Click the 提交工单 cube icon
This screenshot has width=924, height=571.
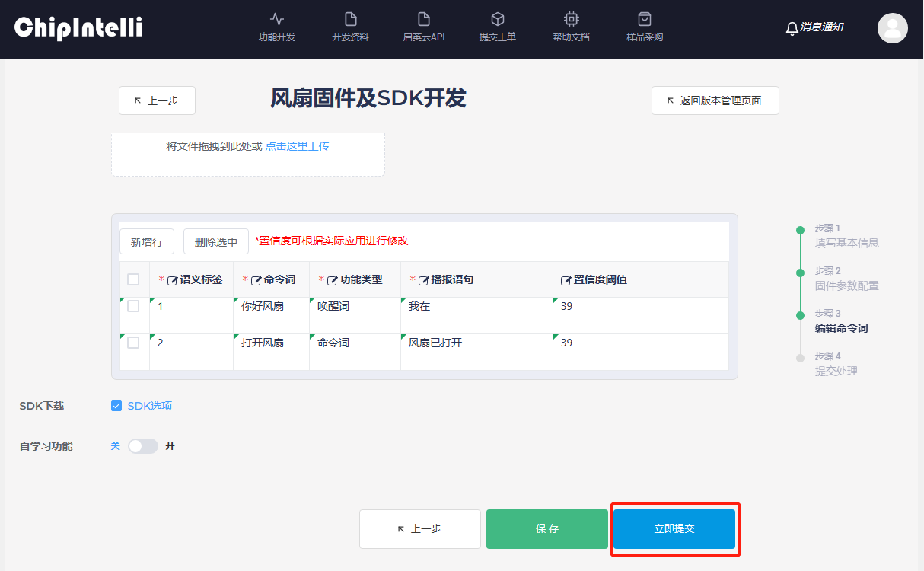coord(497,20)
